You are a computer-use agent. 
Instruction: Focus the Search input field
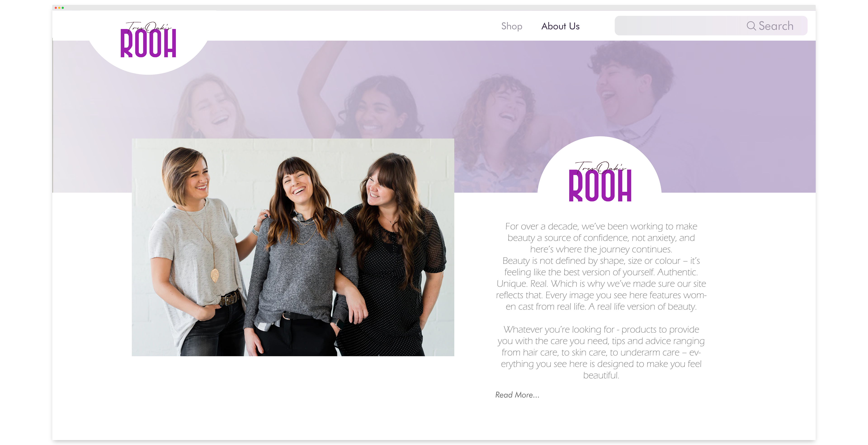pos(711,26)
